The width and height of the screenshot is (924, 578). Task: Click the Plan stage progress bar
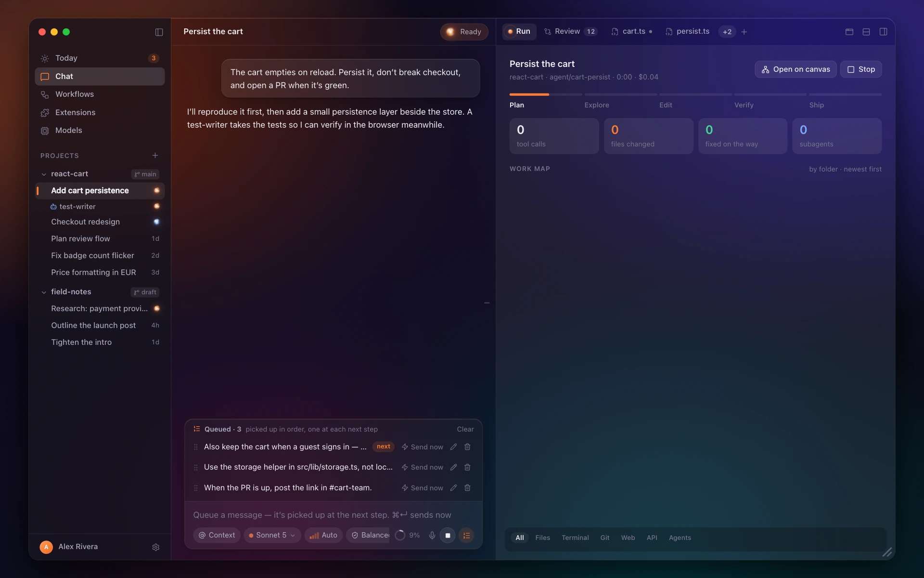(x=545, y=94)
